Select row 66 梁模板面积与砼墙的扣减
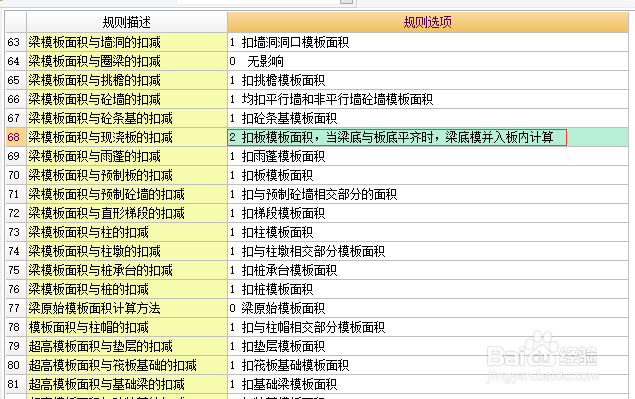This screenshot has width=635, height=399. [127, 99]
